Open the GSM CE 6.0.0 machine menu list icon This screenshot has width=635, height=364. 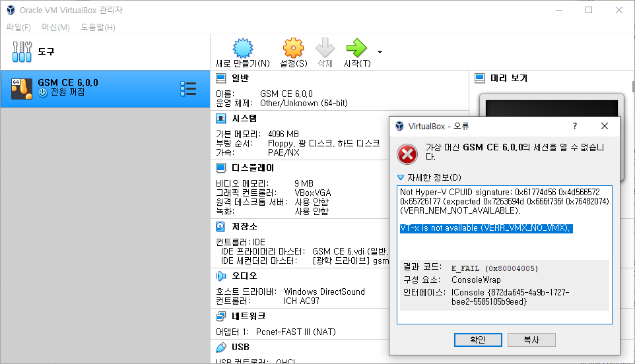pos(188,89)
